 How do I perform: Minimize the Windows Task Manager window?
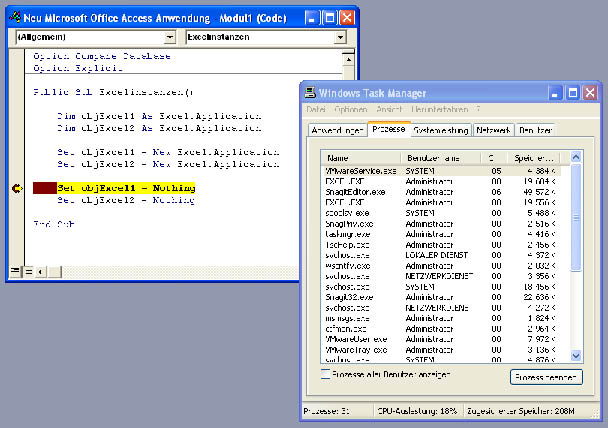(555, 91)
